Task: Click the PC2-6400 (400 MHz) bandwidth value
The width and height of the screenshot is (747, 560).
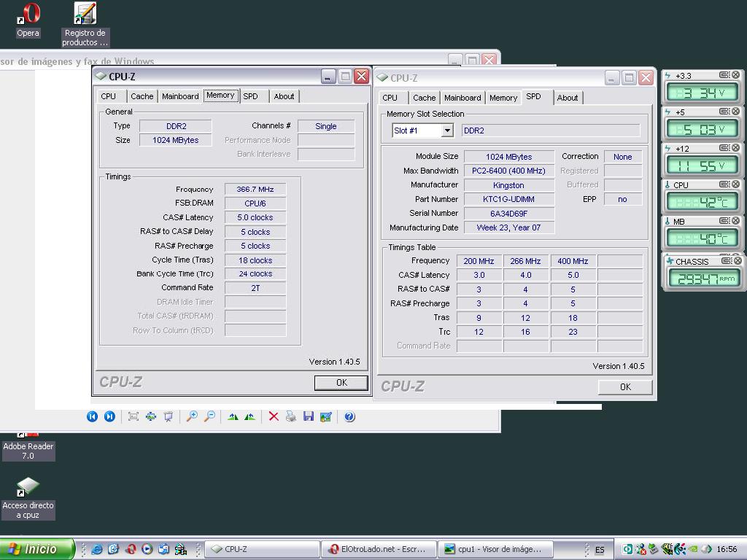Action: click(x=508, y=171)
